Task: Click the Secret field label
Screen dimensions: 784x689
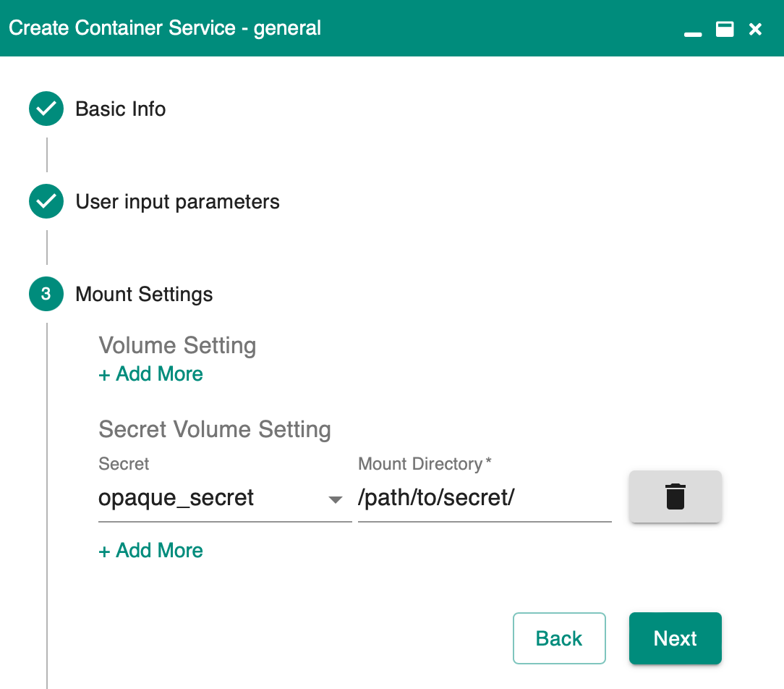Action: 124,464
